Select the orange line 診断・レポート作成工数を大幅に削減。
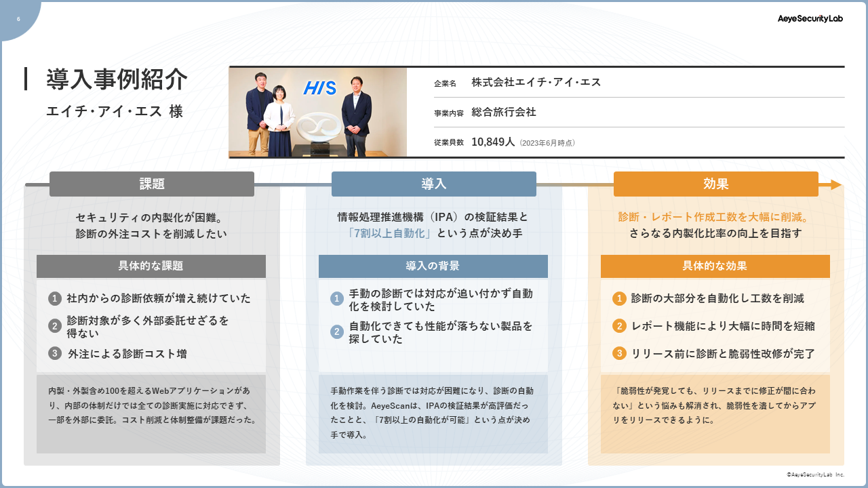 point(715,218)
